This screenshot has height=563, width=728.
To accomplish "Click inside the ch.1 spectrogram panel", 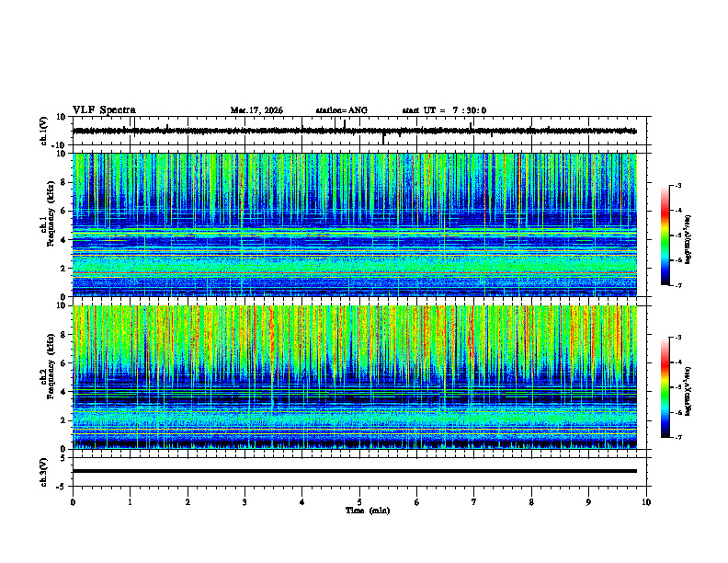I will coord(354,224).
